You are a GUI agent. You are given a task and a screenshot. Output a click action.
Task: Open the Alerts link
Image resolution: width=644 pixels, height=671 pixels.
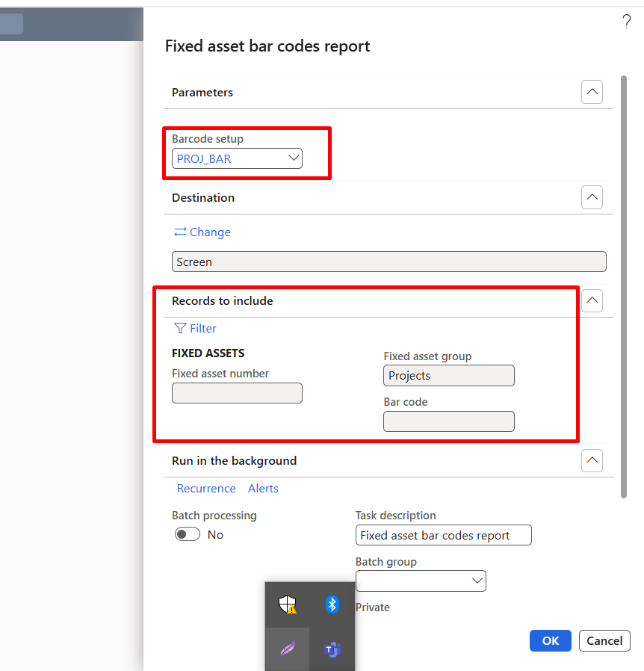[263, 488]
